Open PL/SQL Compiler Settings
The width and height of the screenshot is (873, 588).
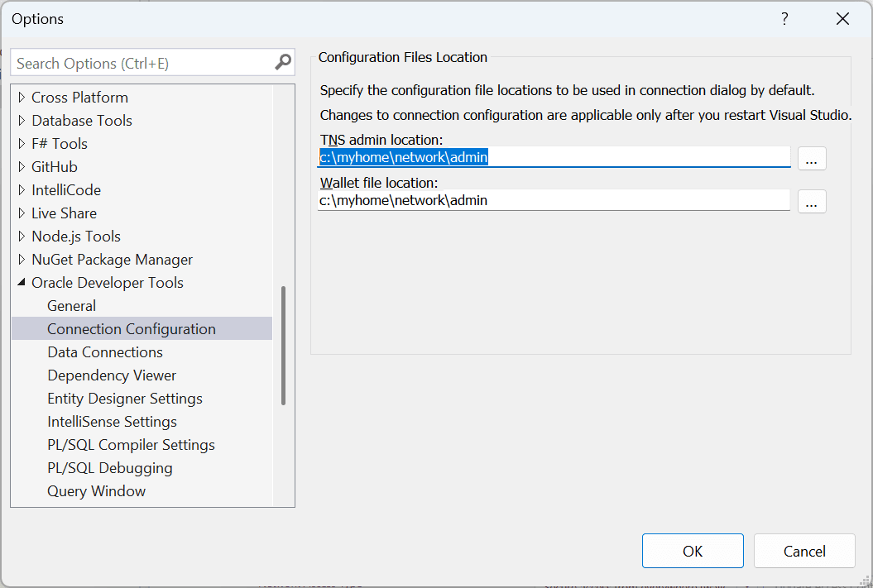[131, 444]
